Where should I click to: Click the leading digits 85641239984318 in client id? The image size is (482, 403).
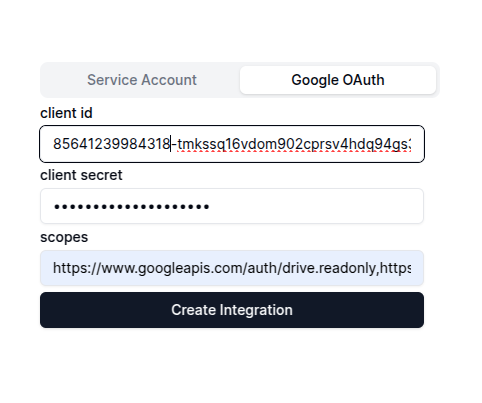pyautogui.click(x=112, y=144)
